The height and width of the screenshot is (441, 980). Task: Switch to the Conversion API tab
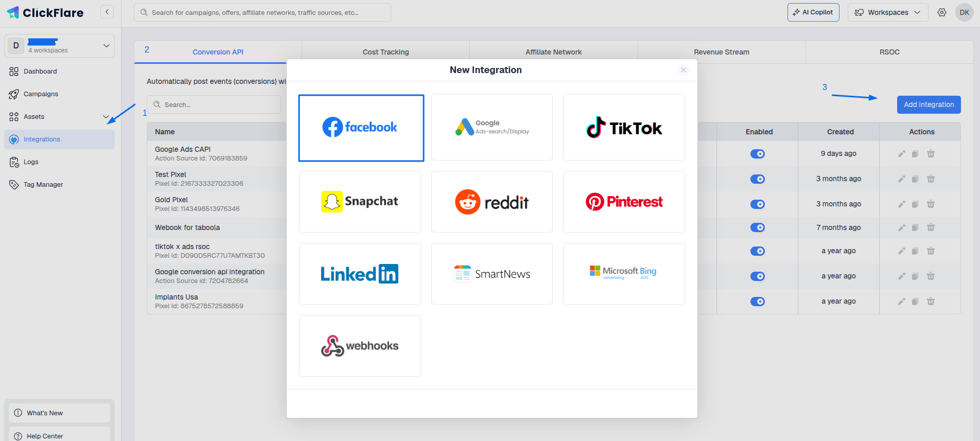(x=218, y=52)
